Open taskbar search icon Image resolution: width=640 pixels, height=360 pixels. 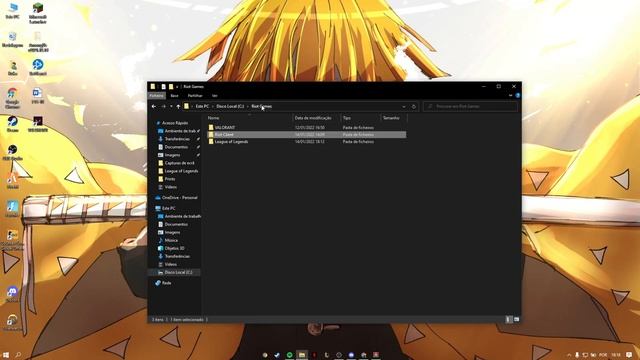pos(18,355)
